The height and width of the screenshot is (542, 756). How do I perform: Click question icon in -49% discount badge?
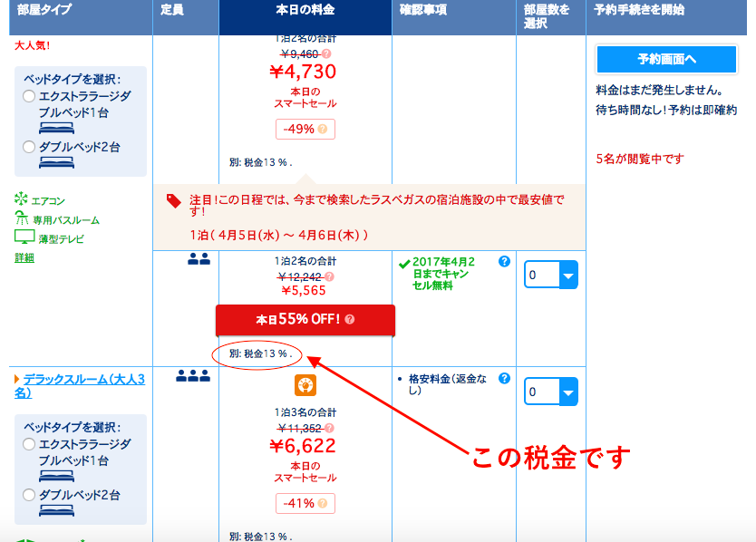coord(323,129)
